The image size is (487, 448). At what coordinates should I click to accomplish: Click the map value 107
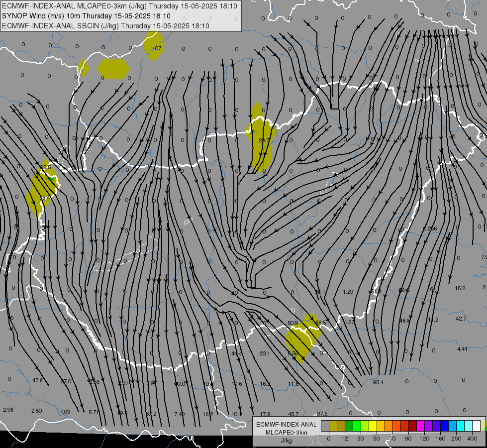(x=157, y=48)
